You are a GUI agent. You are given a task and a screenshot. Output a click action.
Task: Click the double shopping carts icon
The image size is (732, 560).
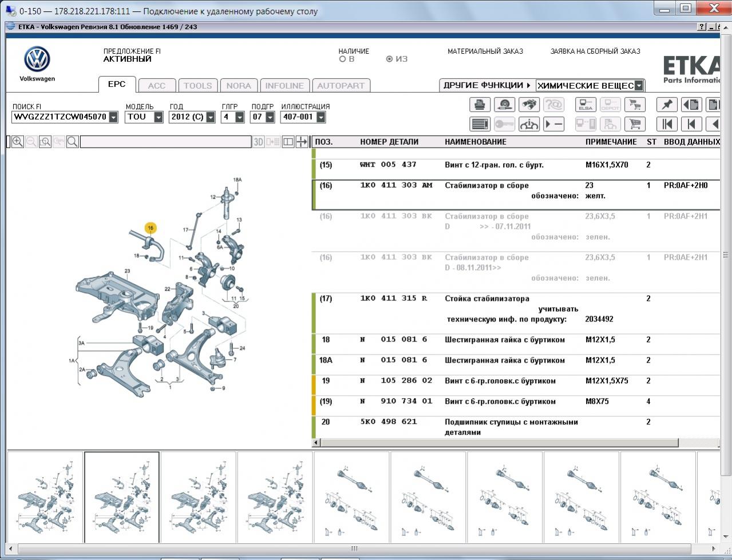coord(635,105)
